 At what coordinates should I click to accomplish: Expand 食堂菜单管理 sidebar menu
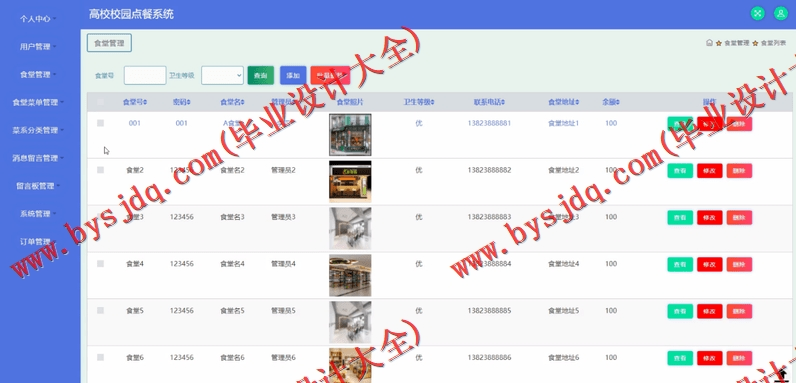coord(37,102)
